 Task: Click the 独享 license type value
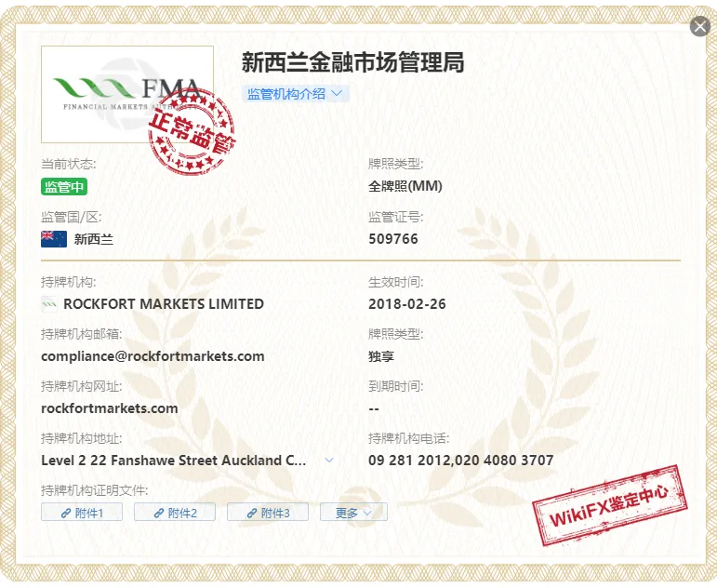coord(381,356)
